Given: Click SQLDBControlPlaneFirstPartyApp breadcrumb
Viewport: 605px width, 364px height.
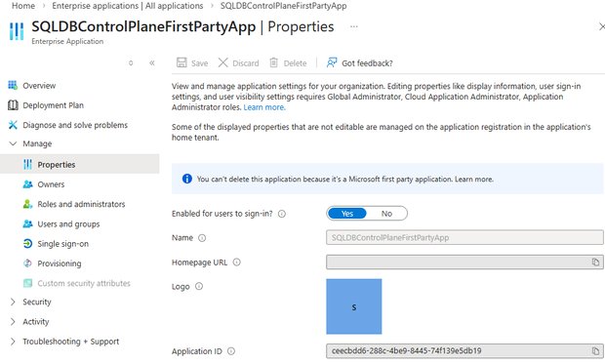Looking at the screenshot, I should point(283,6).
